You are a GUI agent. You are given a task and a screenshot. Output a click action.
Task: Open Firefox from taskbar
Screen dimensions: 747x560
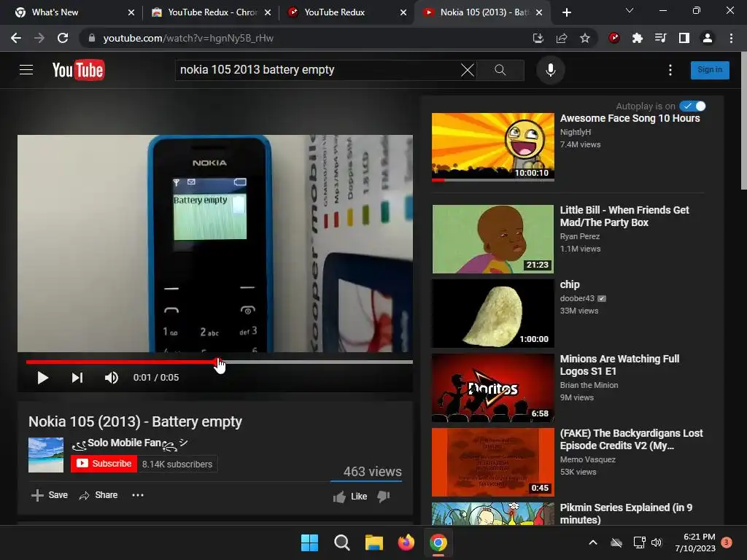click(406, 542)
